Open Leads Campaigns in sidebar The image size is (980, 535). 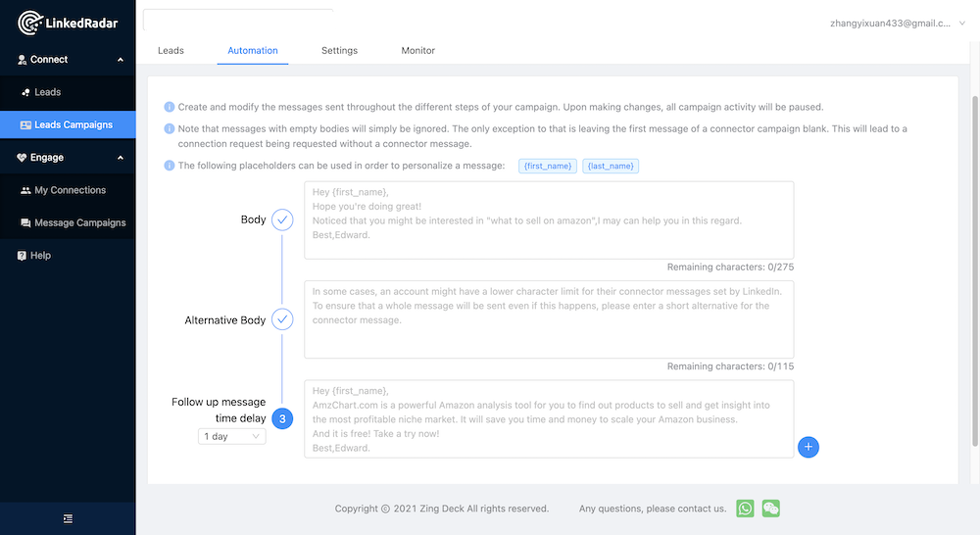(x=68, y=124)
